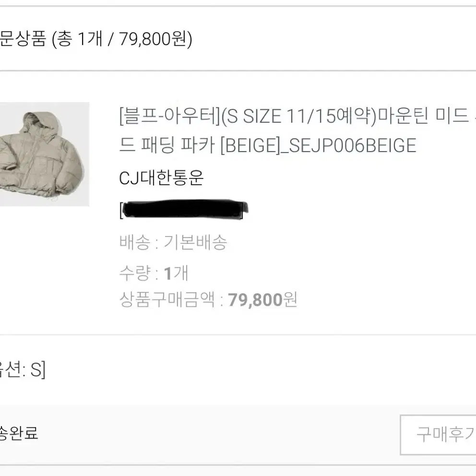Select the CJ대한통운 courier link

pyautogui.click(x=161, y=178)
